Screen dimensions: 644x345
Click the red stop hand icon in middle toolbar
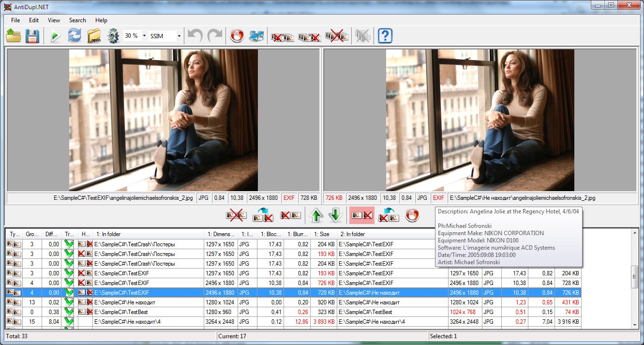point(412,215)
